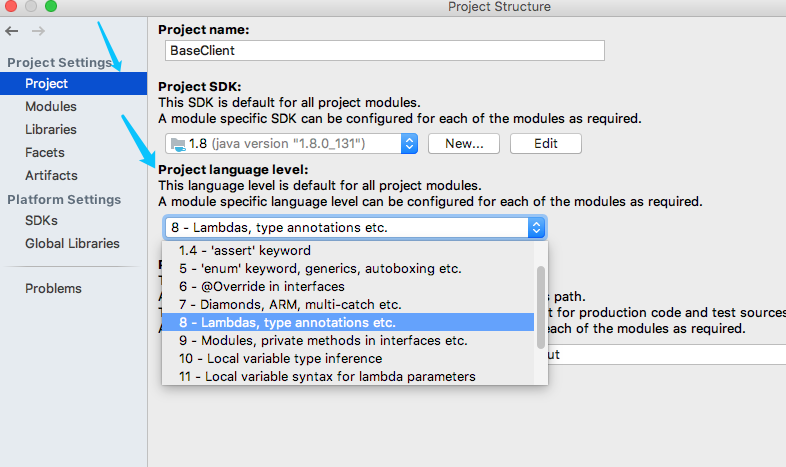Viewport: 786px width, 467px height.
Task: Click the forward navigation arrow
Action: coord(38,31)
